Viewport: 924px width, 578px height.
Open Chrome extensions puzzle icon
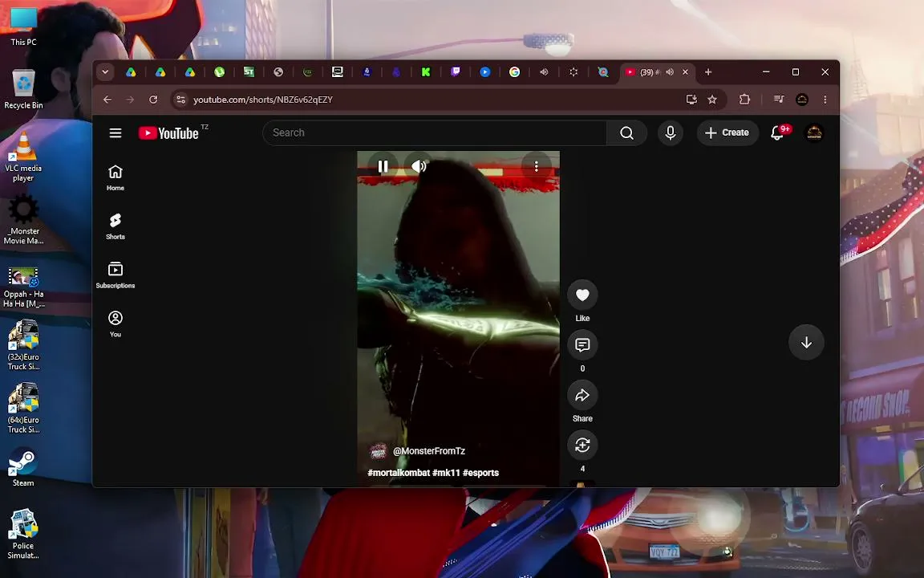[745, 100]
